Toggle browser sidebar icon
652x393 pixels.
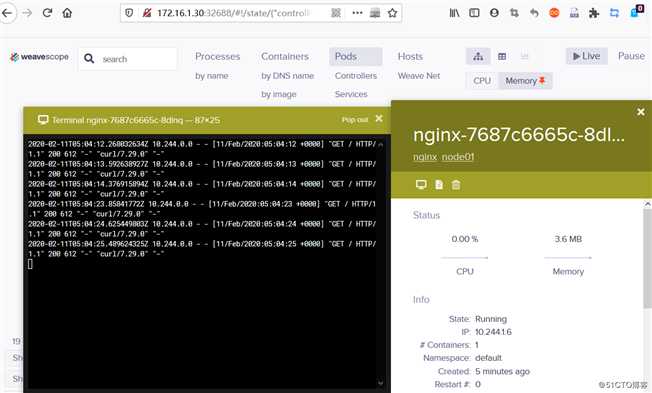[474, 13]
